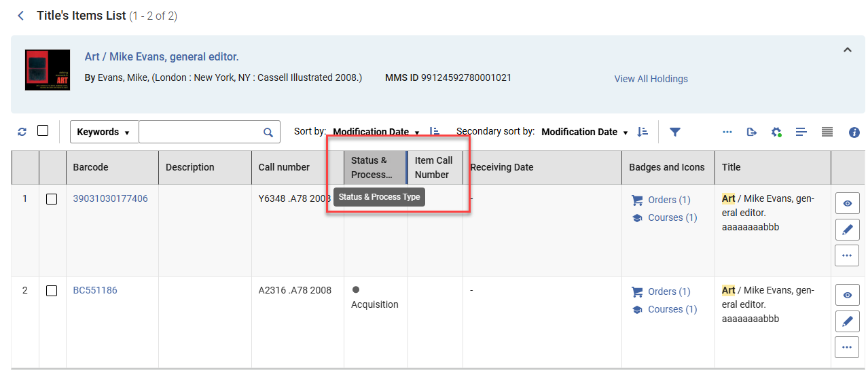
Task: Check the row for barcode BC551186
Action: pos(52,291)
